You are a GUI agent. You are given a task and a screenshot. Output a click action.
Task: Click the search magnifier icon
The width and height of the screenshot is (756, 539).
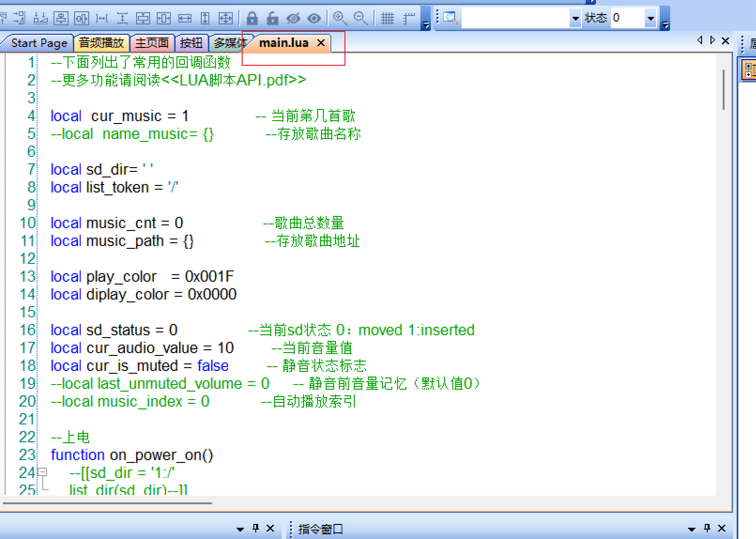(449, 17)
